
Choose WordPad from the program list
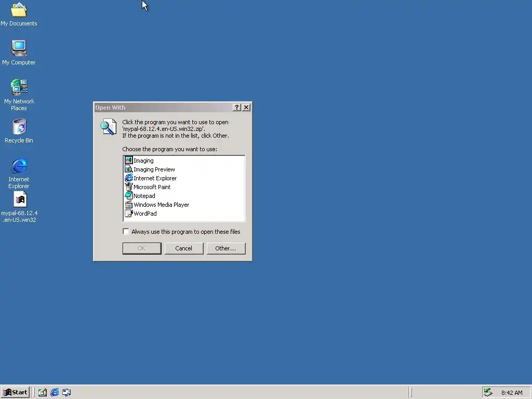pyautogui.click(x=145, y=214)
